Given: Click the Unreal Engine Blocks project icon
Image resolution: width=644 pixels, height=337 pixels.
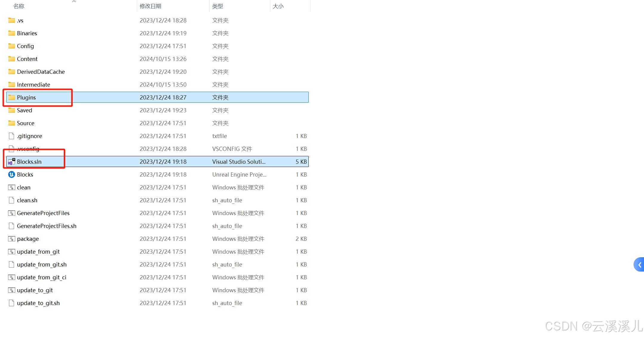Looking at the screenshot, I should coord(11,174).
